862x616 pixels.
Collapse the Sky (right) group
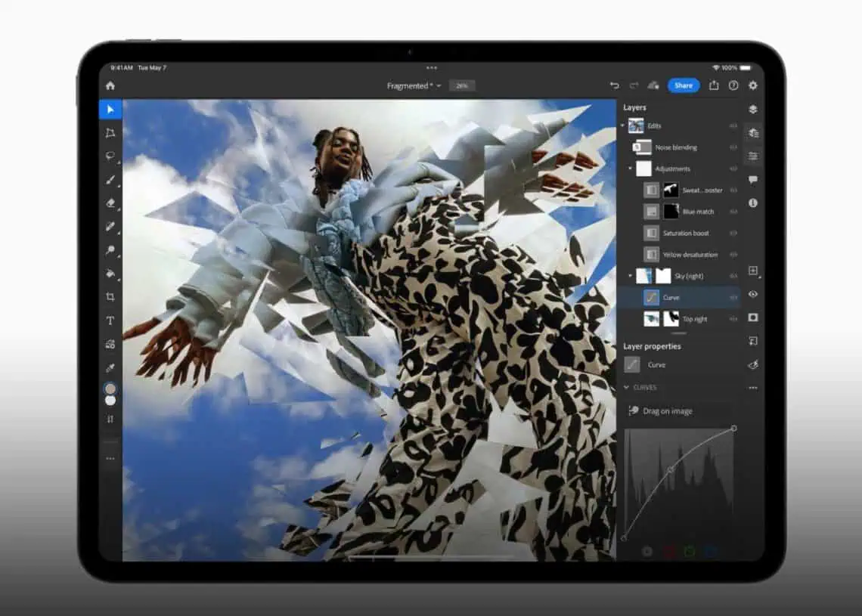coord(630,276)
